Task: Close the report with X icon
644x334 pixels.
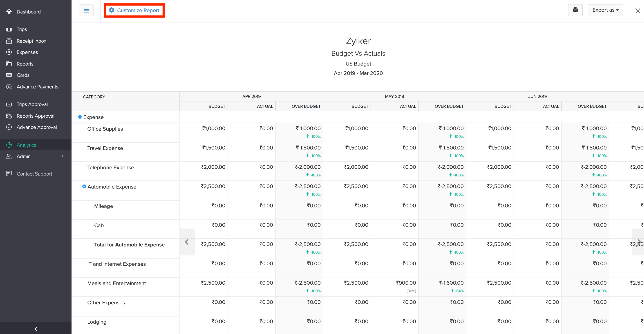Action: [637, 11]
